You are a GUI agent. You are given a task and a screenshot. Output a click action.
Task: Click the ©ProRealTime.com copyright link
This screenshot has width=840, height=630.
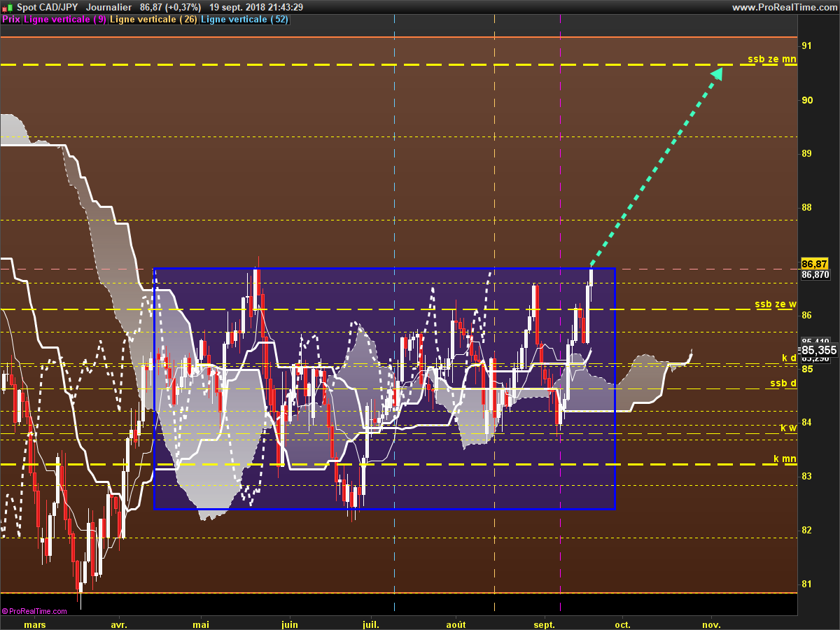click(34, 611)
